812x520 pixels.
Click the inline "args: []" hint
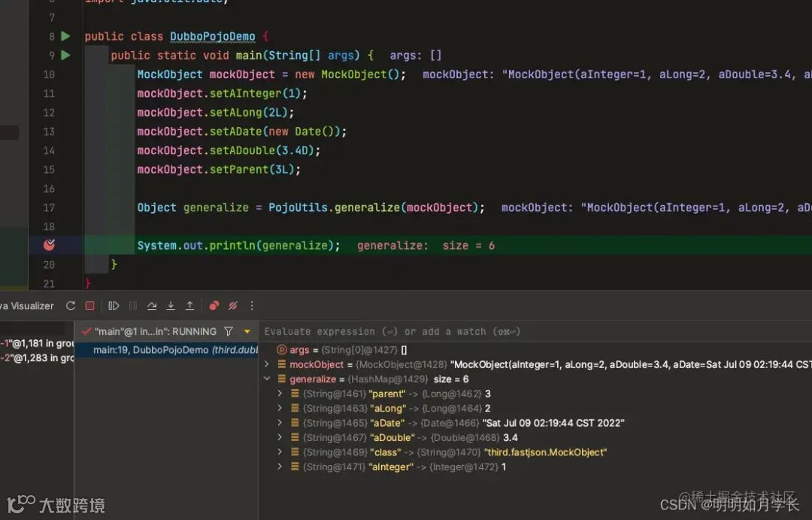[x=415, y=55]
